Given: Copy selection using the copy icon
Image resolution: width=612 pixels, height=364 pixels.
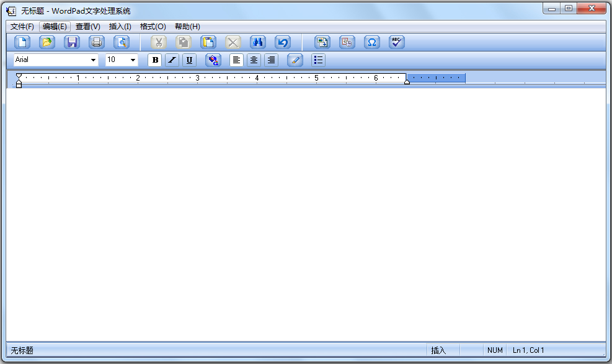Looking at the screenshot, I should (x=184, y=42).
